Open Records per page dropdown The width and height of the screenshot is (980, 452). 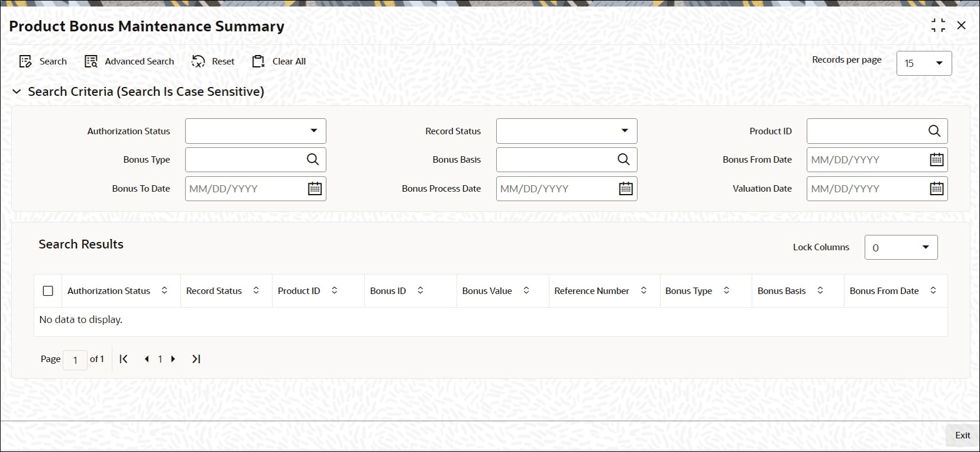point(924,63)
